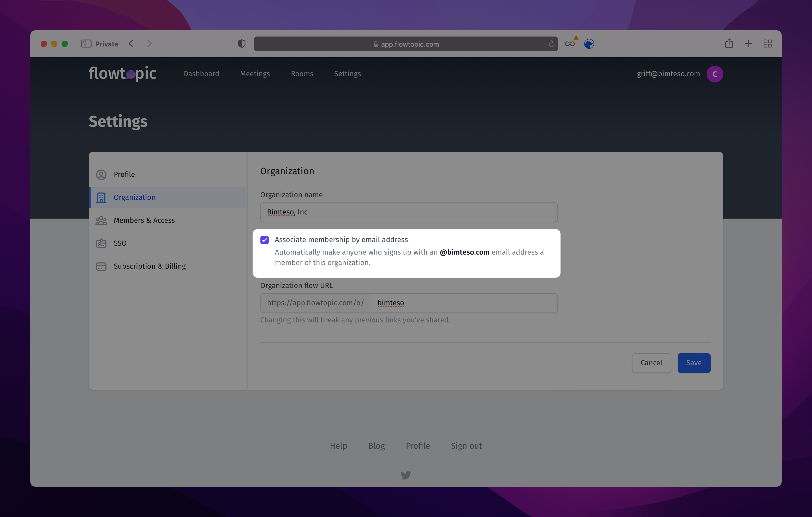Click the blue globe extension icon

coord(589,44)
